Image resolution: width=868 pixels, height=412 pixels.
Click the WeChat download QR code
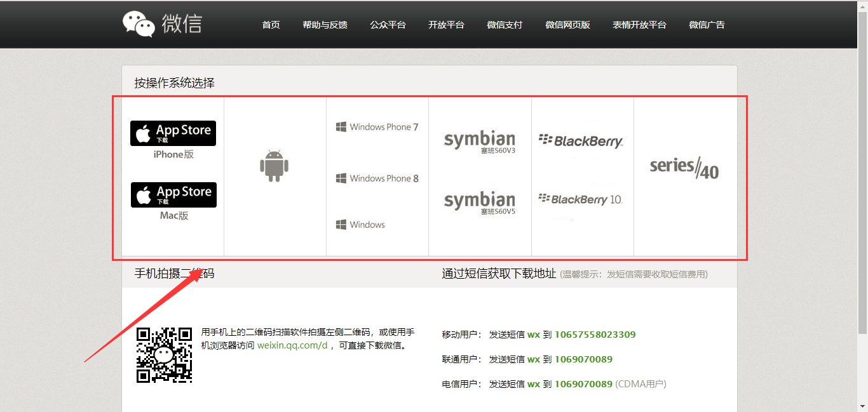[164, 355]
